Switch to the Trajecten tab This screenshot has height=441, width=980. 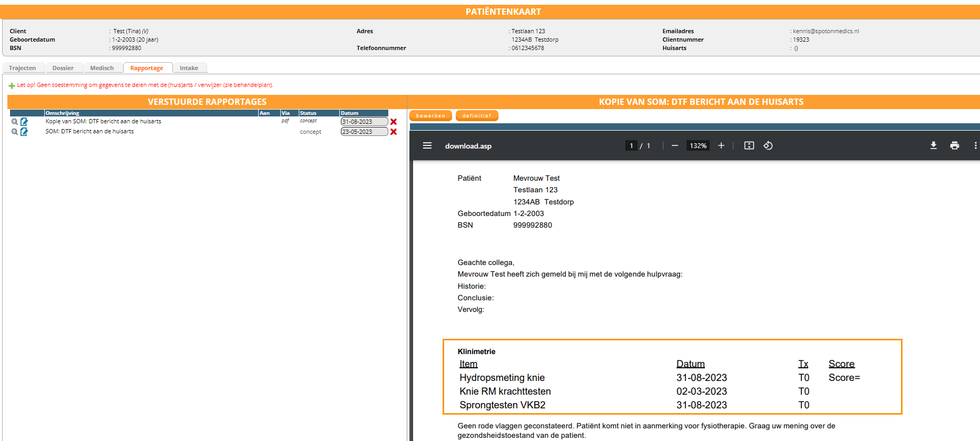pos(23,68)
